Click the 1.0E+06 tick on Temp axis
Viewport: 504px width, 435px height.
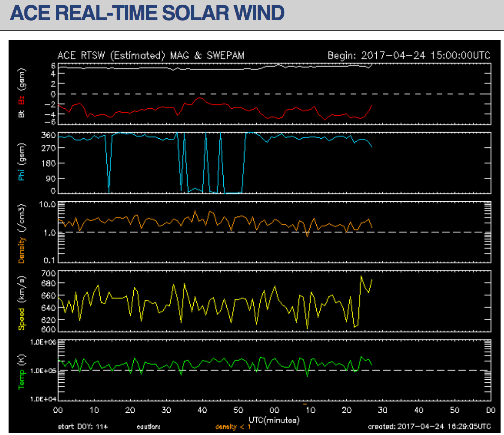[43, 342]
